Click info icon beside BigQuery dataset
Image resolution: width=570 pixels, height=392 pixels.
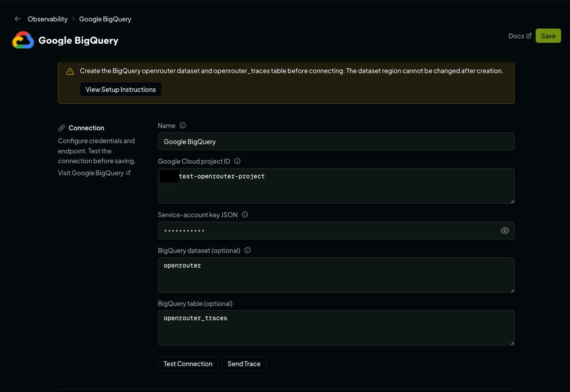[x=248, y=250]
